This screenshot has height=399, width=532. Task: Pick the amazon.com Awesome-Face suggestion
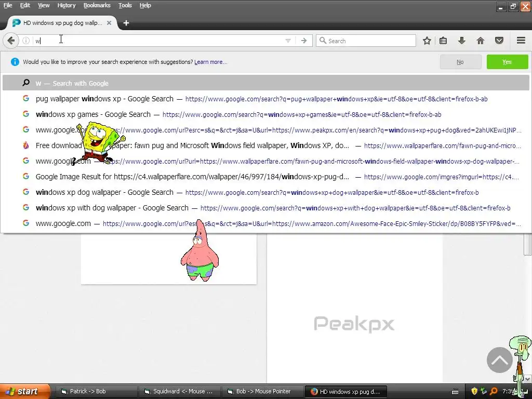coord(265,223)
